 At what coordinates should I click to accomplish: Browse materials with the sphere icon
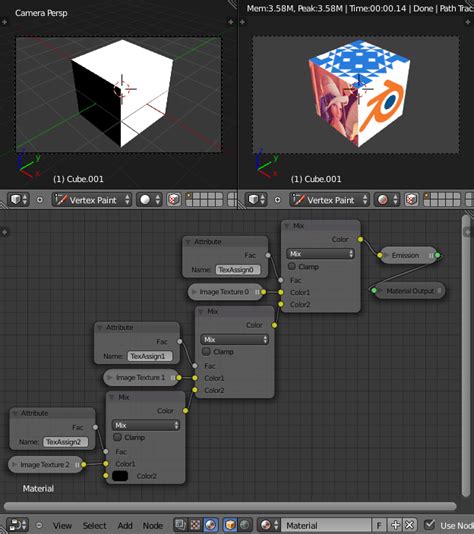click(x=269, y=525)
